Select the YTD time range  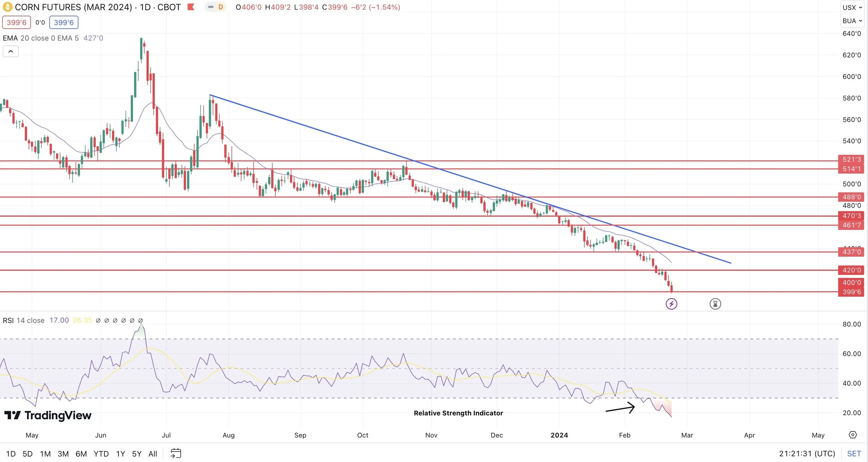tap(101, 454)
